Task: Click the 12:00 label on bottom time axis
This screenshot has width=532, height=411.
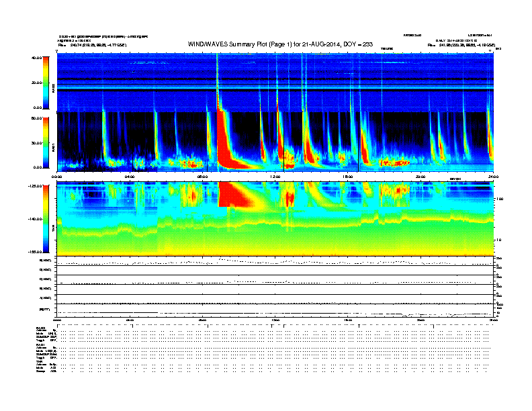Action: click(275, 320)
